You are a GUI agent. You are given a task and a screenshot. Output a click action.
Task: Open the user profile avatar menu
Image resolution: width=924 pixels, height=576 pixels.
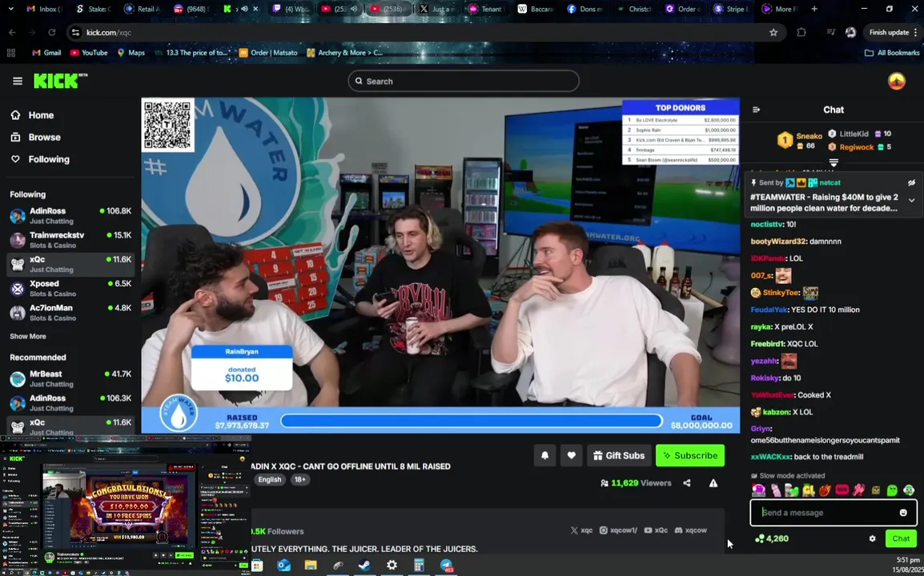(896, 82)
